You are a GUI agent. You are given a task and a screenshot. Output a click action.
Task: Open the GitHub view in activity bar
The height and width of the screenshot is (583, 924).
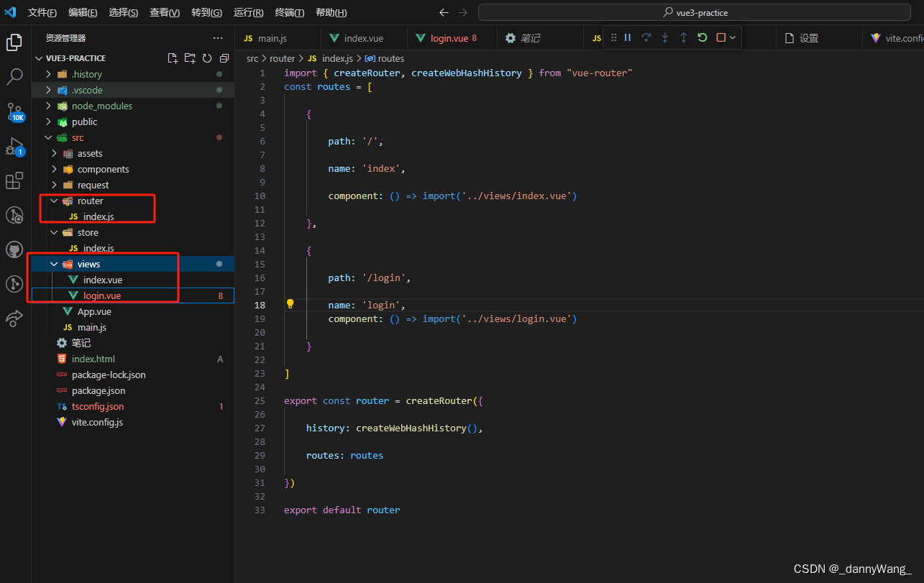pos(14,249)
